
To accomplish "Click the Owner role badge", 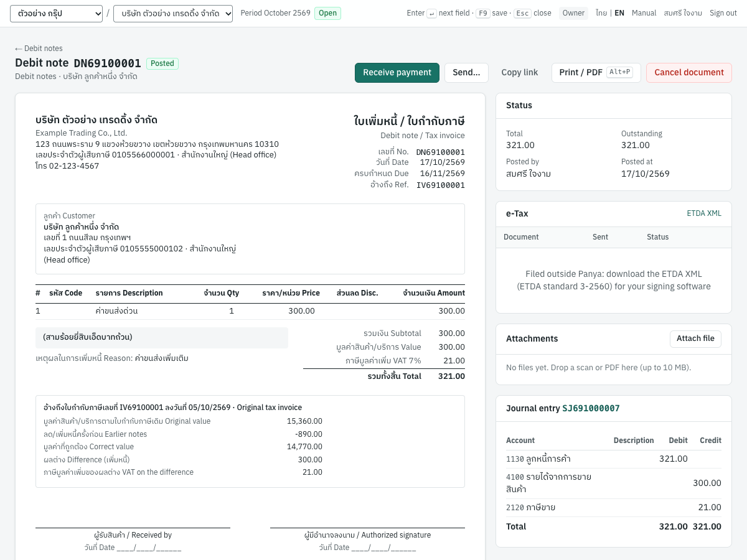I will (573, 13).
